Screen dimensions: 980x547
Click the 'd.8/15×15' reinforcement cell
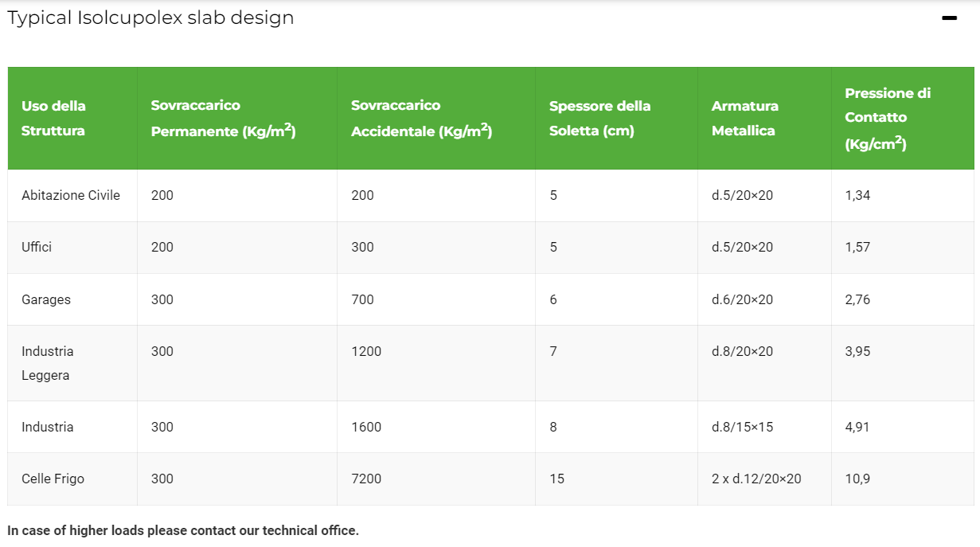tap(765, 427)
